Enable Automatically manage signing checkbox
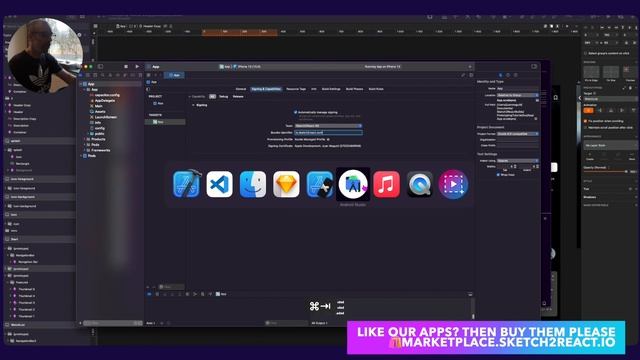The image size is (640, 360). tap(296, 112)
